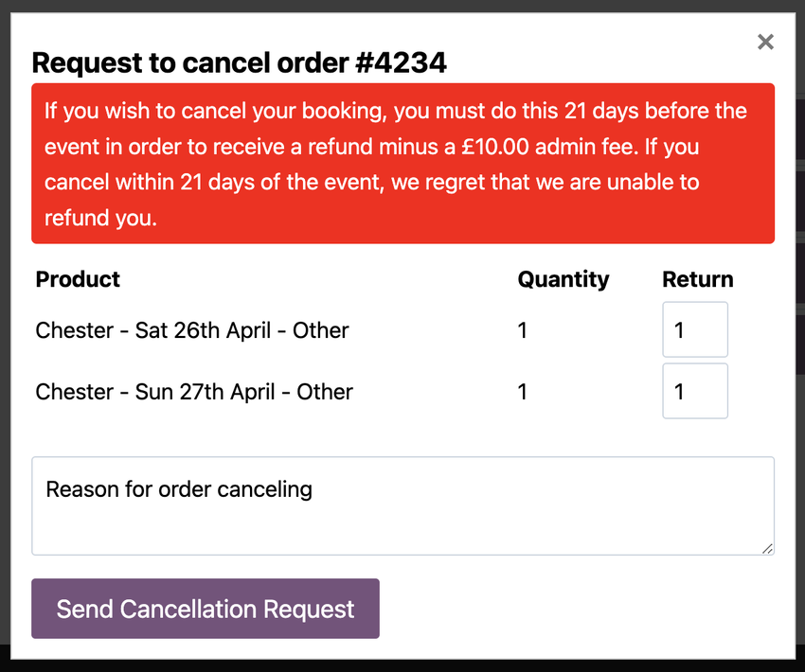
Task: Click 'refund you.' at the notice end
Action: (x=100, y=218)
